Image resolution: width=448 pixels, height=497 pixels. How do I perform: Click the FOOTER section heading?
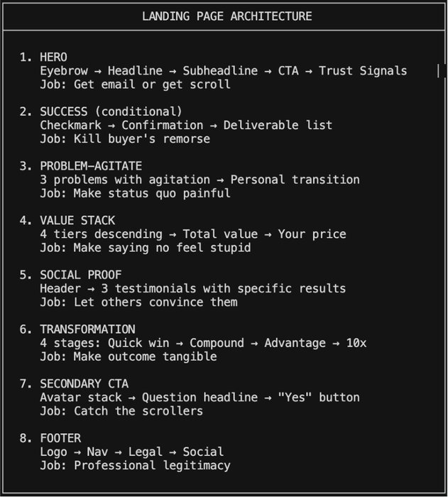(60, 438)
